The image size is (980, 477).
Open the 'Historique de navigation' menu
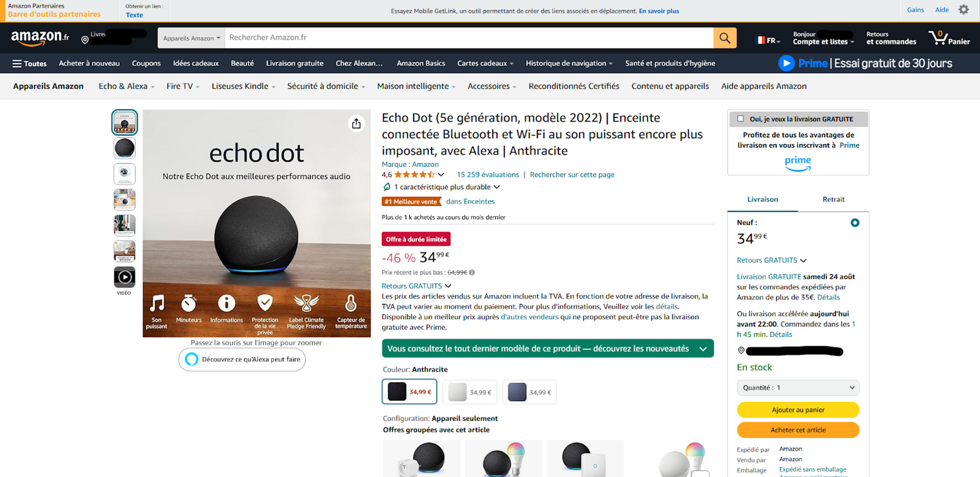click(568, 63)
